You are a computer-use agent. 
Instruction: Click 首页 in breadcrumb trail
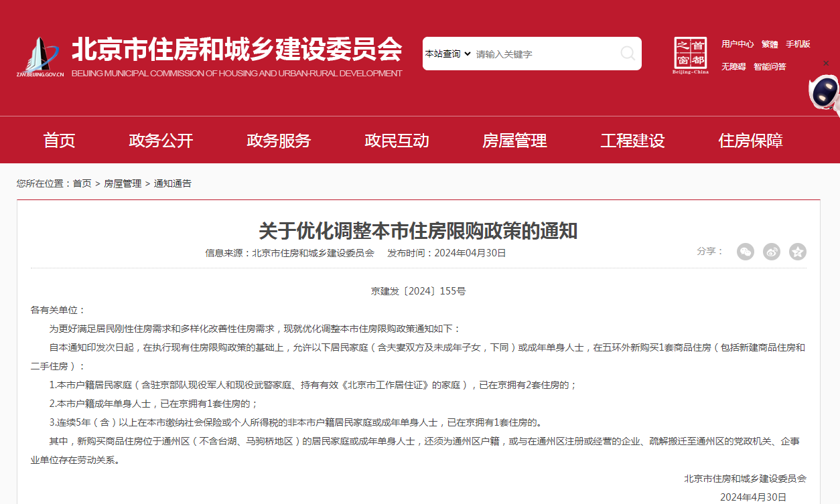[82, 183]
